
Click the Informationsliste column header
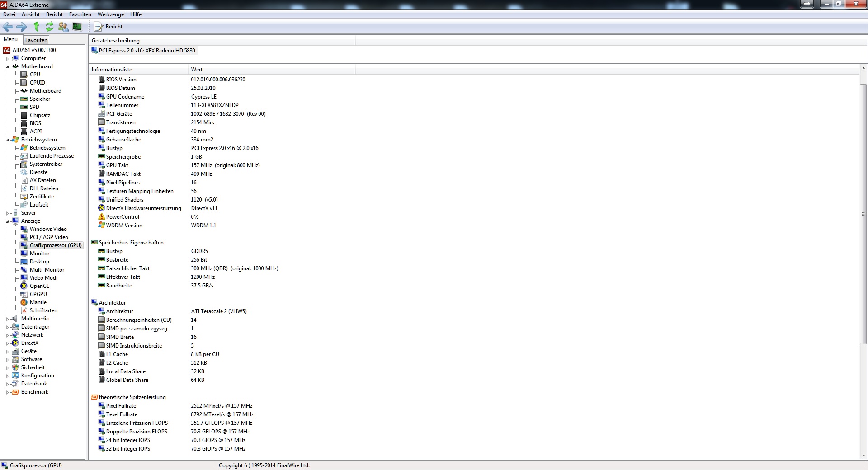[139, 70]
